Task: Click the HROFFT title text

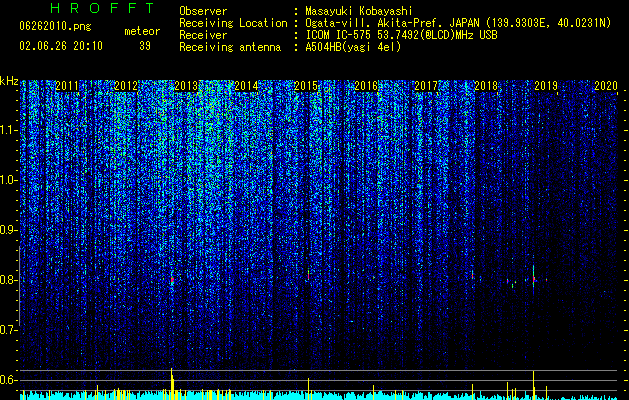Action: 103,8
